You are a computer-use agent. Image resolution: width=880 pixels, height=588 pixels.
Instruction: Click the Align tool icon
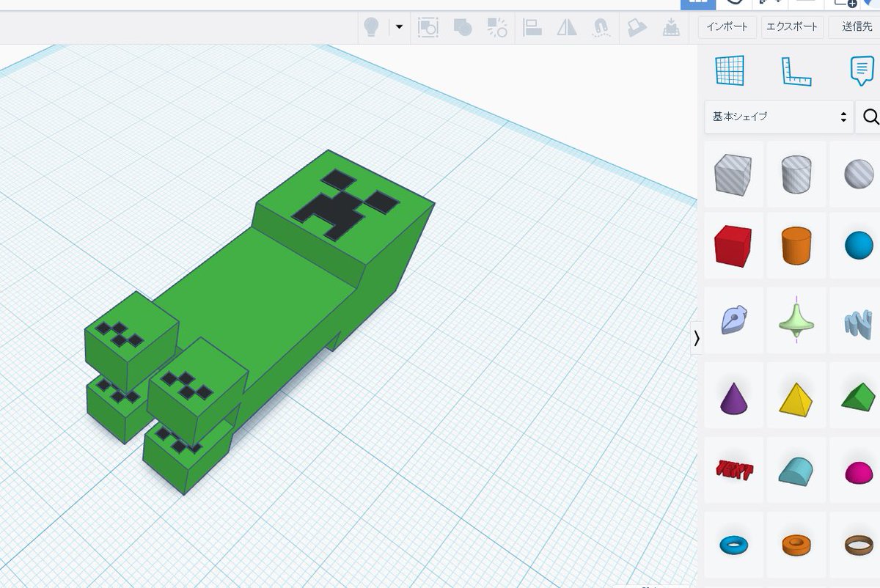coord(532,28)
